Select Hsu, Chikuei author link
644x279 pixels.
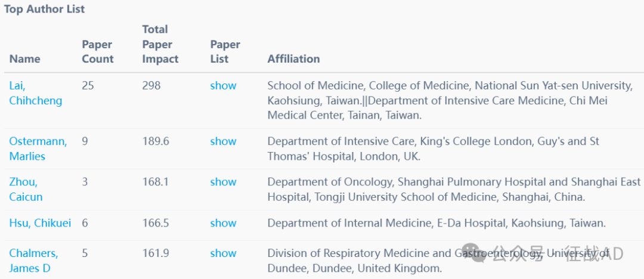(x=40, y=223)
